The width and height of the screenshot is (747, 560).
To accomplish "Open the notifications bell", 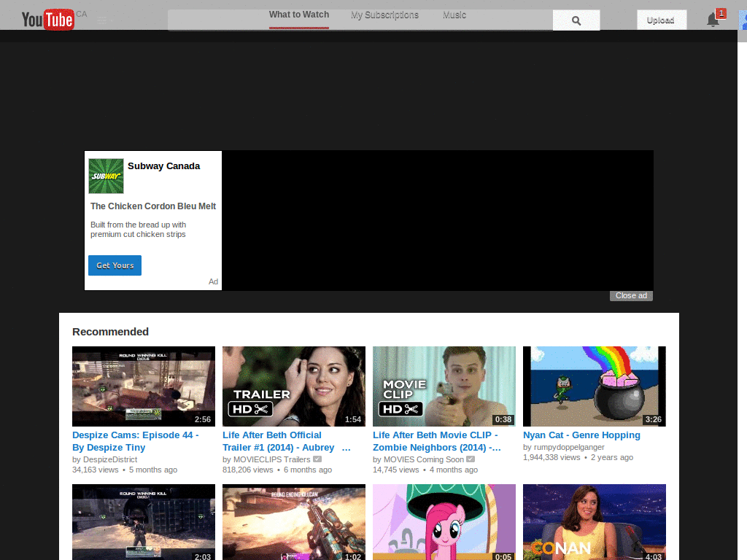I will [713, 20].
